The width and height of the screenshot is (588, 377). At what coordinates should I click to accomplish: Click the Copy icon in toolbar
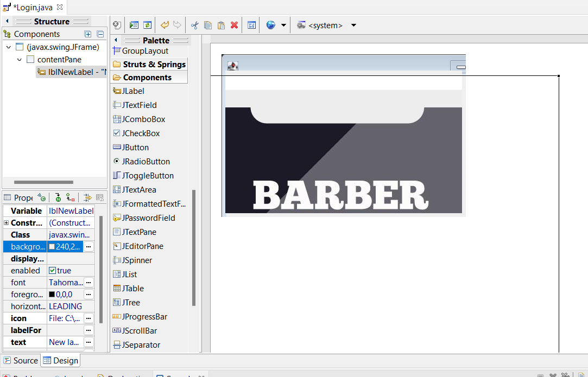pos(208,25)
